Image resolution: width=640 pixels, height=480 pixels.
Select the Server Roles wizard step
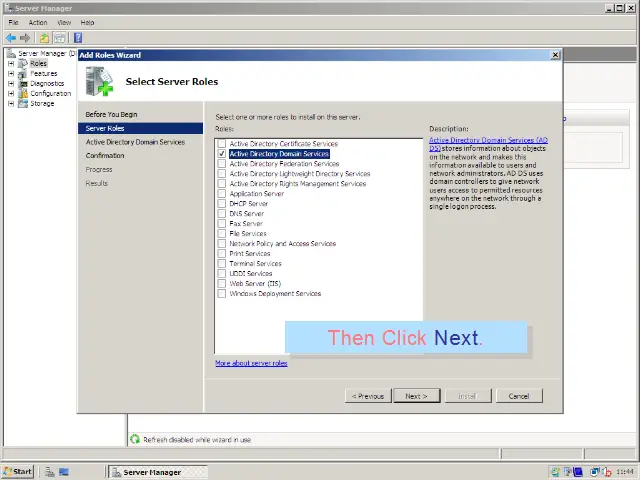[140, 128]
